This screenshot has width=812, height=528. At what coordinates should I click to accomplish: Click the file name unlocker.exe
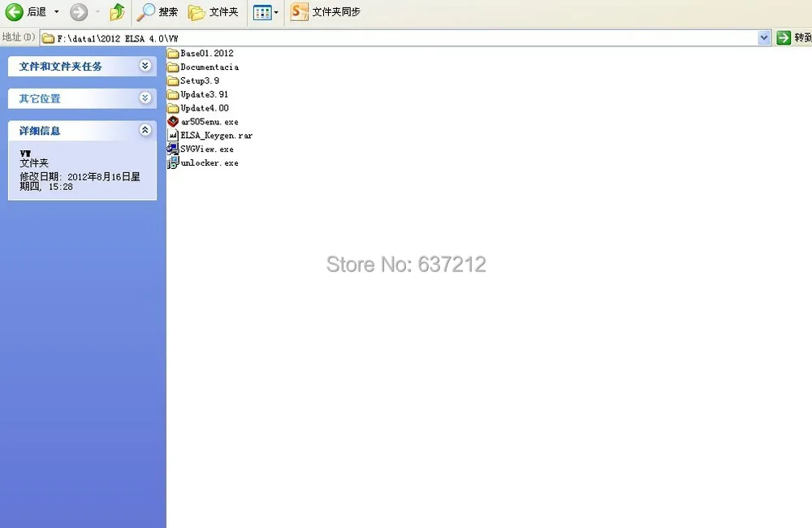coord(209,162)
